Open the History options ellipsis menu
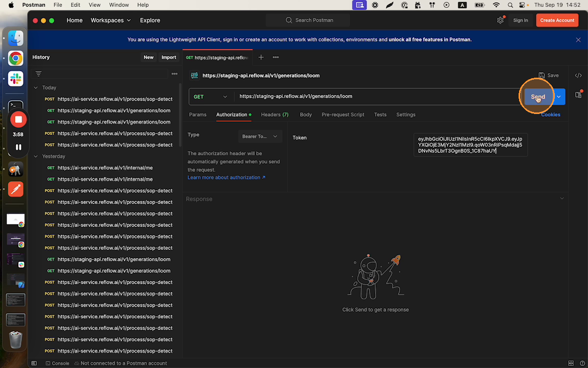588x368 pixels. pyautogui.click(x=175, y=74)
